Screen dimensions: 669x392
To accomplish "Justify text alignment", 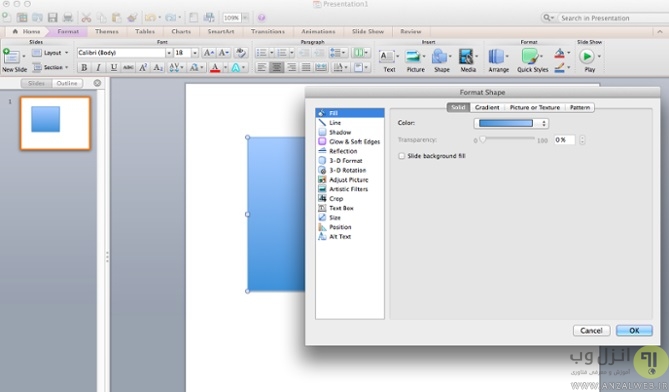I will 306,67.
